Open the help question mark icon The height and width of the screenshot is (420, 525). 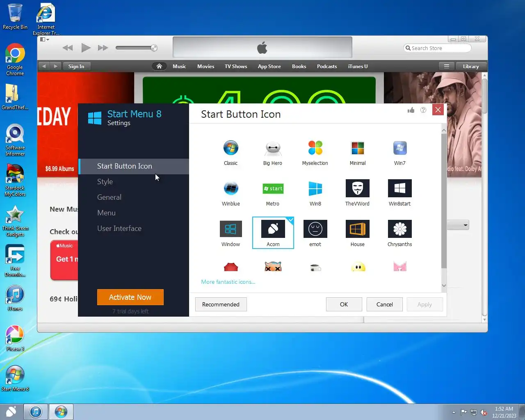[423, 110]
